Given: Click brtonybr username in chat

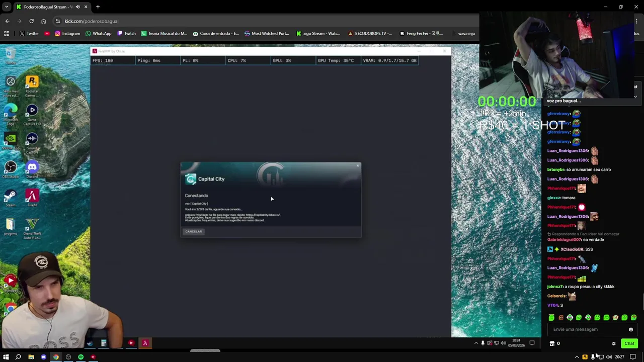Looking at the screenshot, I should [x=555, y=169].
